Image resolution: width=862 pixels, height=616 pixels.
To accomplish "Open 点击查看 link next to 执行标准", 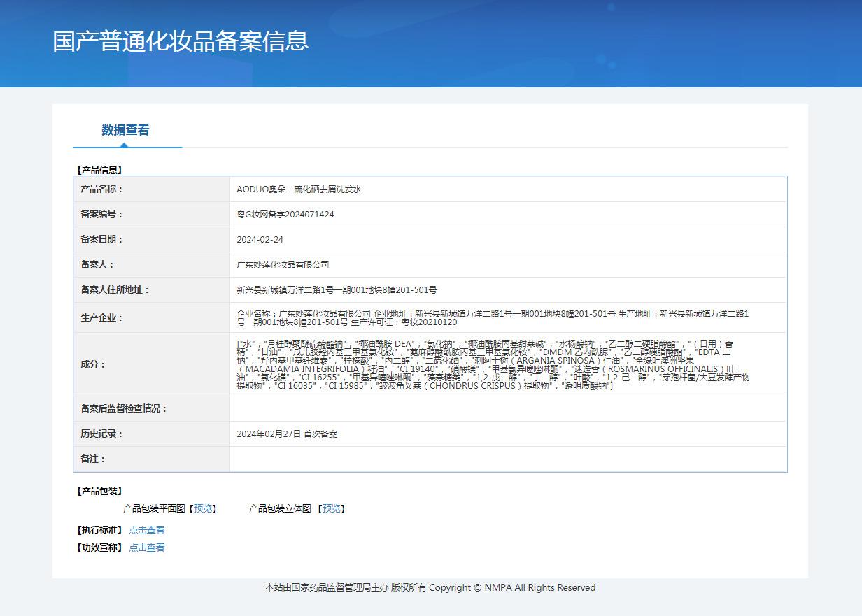I will [147, 530].
